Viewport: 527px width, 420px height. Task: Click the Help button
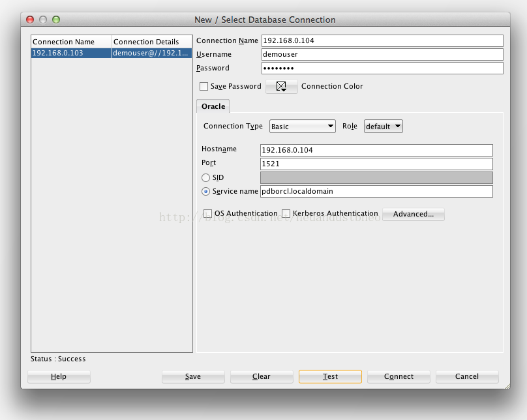click(59, 376)
